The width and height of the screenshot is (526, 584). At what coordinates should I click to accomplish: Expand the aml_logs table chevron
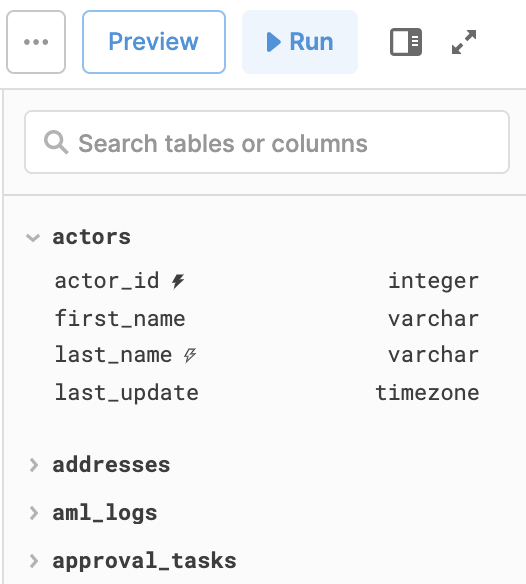click(x=34, y=513)
